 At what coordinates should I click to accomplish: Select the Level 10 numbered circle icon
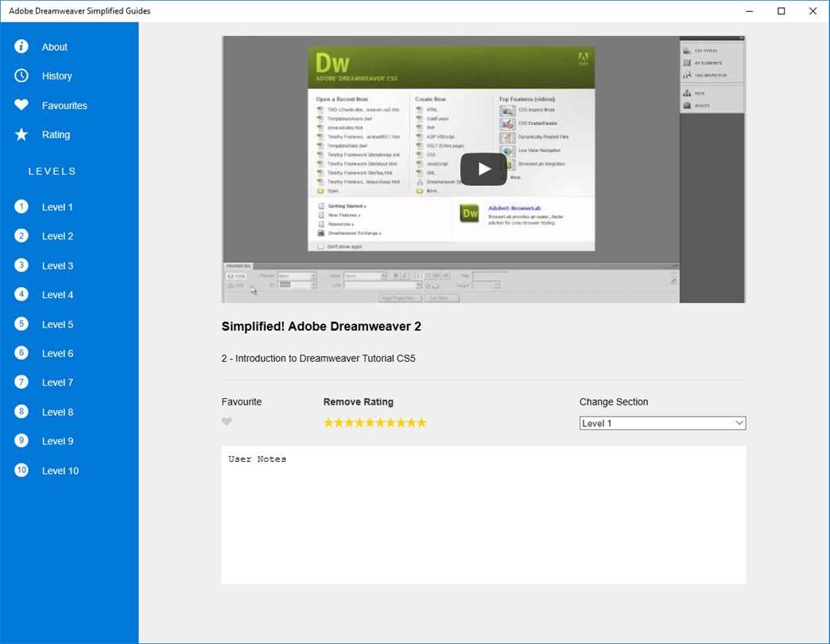[x=21, y=470]
